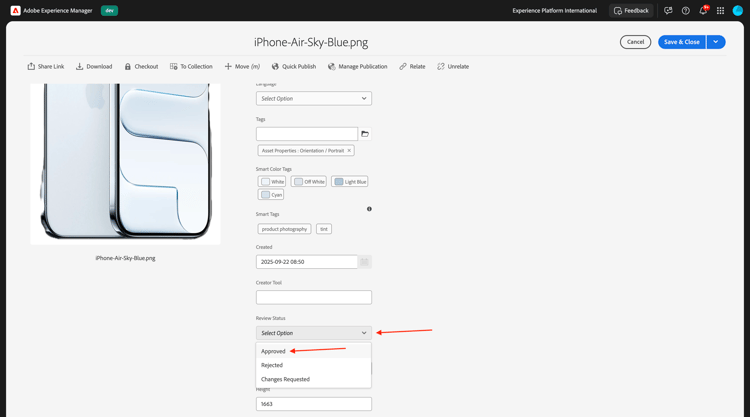Click Move (m) in the toolbar

point(242,66)
